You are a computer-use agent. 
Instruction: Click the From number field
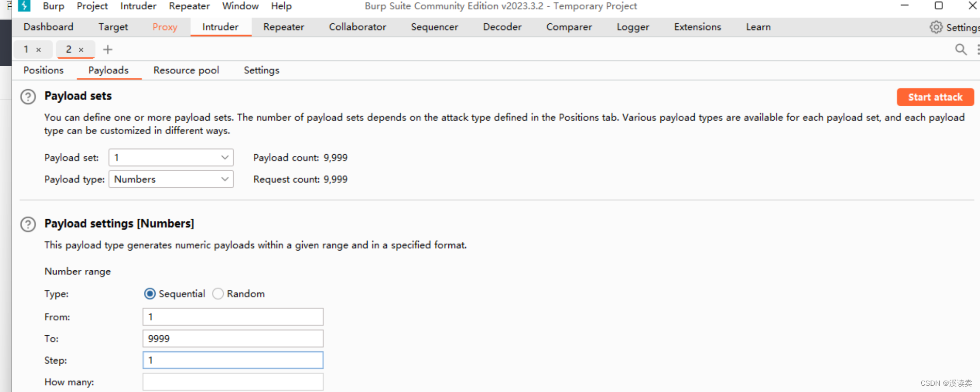[233, 317]
